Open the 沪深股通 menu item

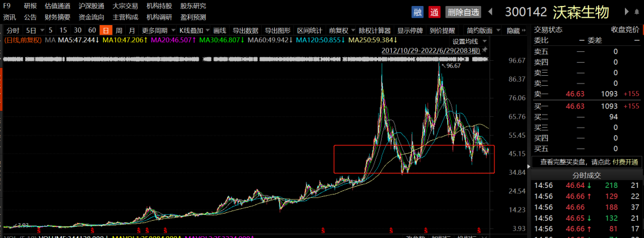click(91, 6)
